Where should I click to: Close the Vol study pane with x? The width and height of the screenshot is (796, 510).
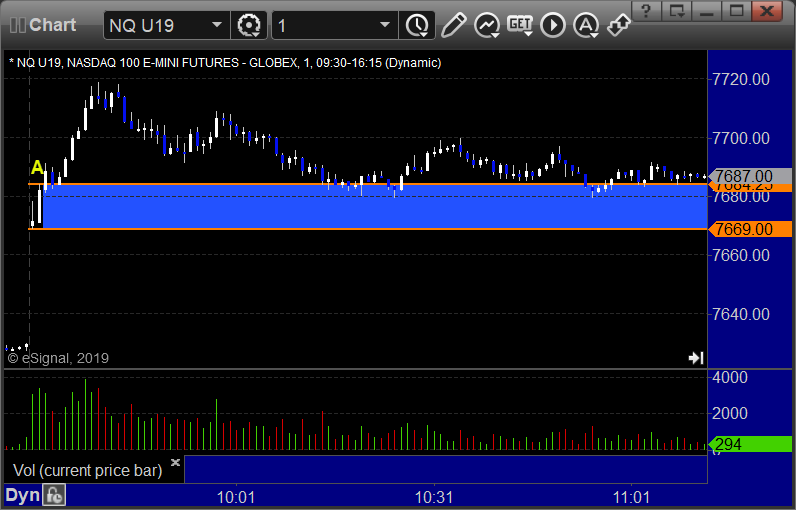[175, 462]
